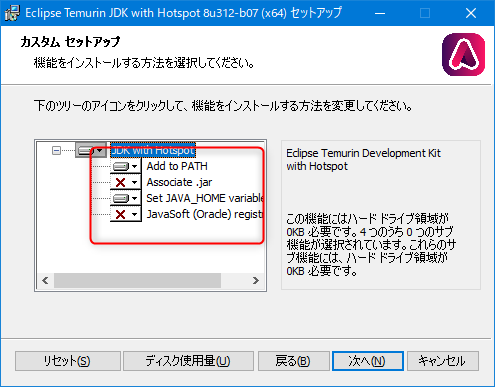Screen dimensions: 495x387
Task: Select the JavaSoft (Oracle) registry tree item
Action: tap(205, 214)
